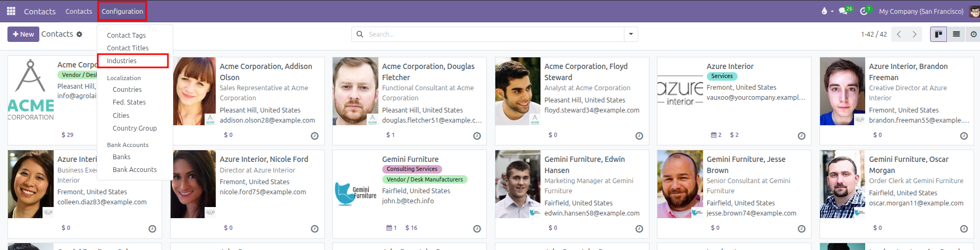Open the apps grid home menu icon
Viewport: 980px width, 250px height.
pyautogui.click(x=11, y=11)
